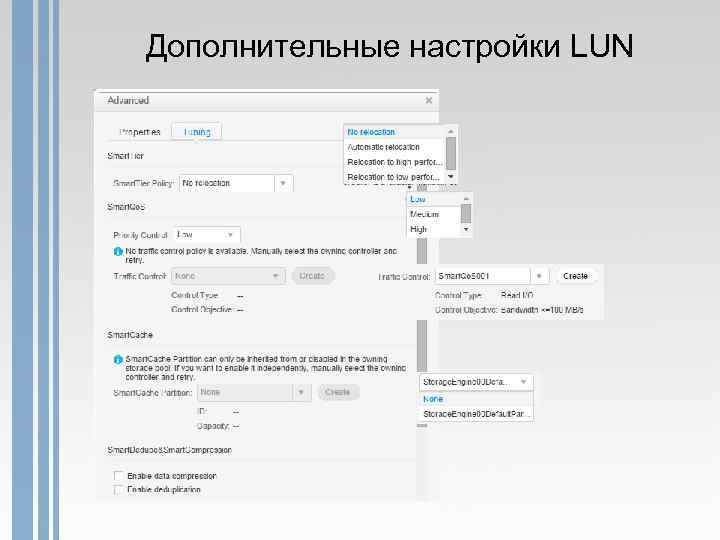The width and height of the screenshot is (720, 540).
Task: Select None in partition list
Action: (476, 399)
